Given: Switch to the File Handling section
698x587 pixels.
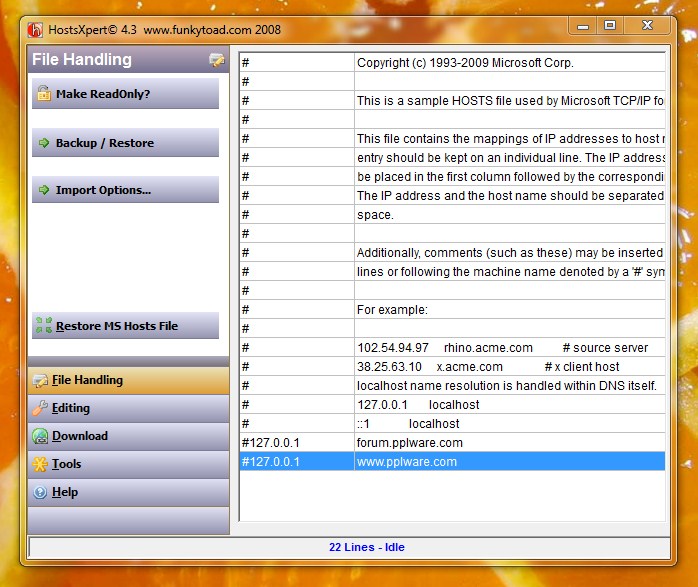Looking at the screenshot, I should coord(128,380).
